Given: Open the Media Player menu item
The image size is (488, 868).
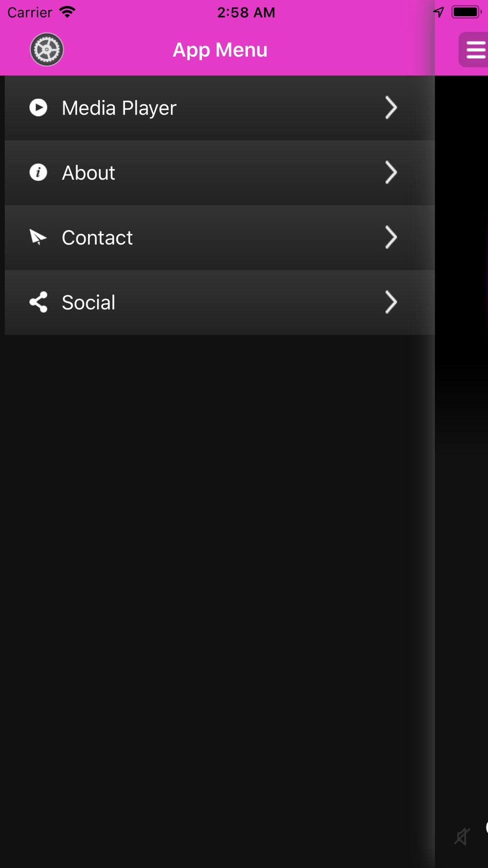Looking at the screenshot, I should click(220, 108).
